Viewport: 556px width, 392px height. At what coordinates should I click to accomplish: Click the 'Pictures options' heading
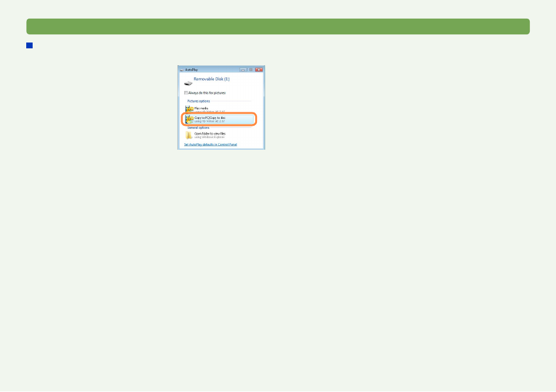pyautogui.click(x=199, y=101)
